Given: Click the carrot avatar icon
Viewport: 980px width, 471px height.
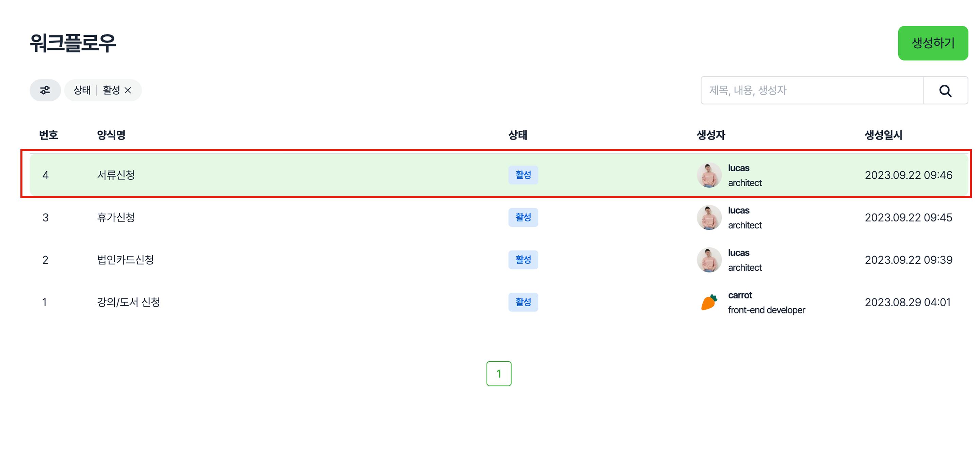Looking at the screenshot, I should click(x=709, y=302).
